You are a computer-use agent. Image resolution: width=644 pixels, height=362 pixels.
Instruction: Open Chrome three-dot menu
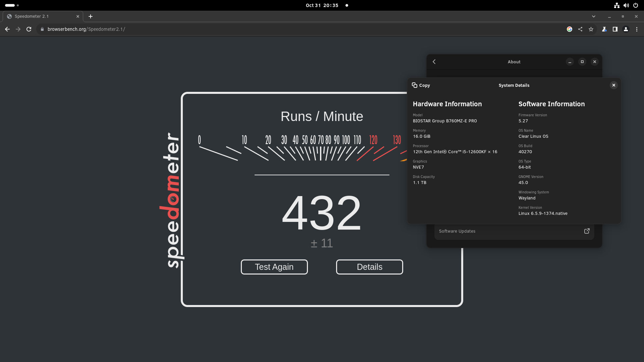click(x=637, y=29)
